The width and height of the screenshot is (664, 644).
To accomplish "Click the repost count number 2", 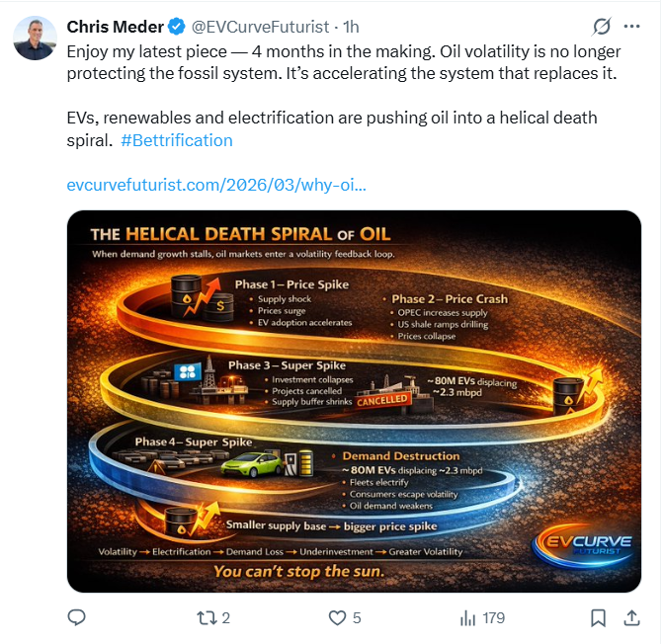I will tap(226, 618).
